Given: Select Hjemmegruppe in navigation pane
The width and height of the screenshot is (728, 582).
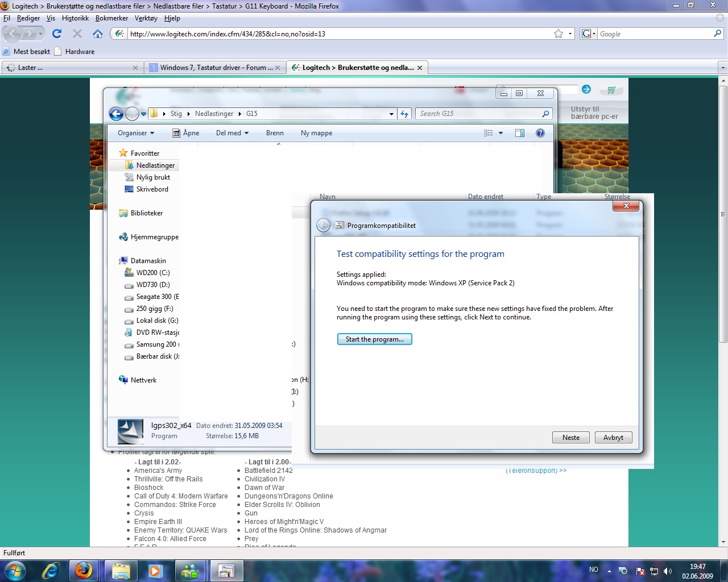Looking at the screenshot, I should click(149, 237).
